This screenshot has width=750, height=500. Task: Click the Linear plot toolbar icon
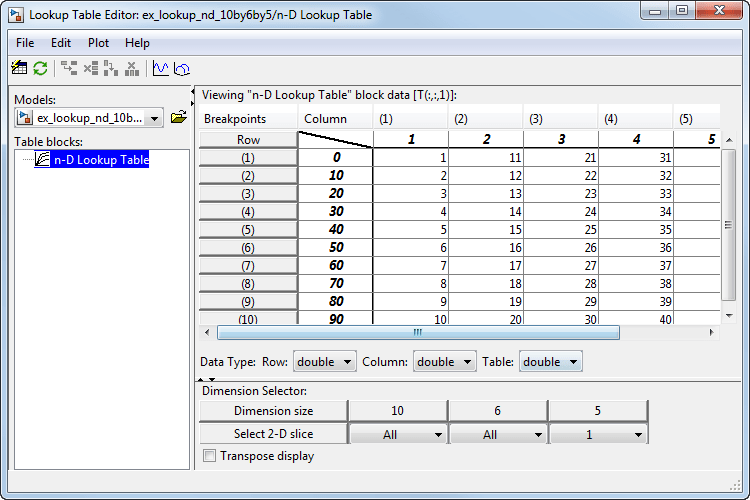(161, 68)
